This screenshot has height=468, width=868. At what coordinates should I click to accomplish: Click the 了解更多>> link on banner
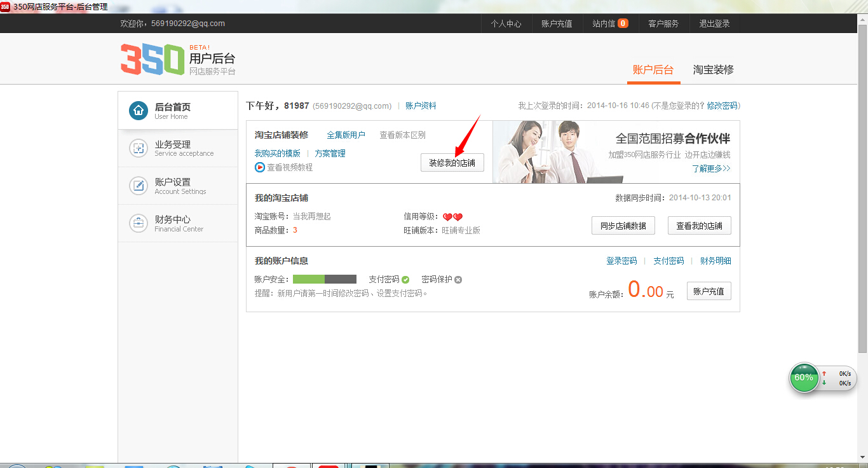(x=711, y=169)
